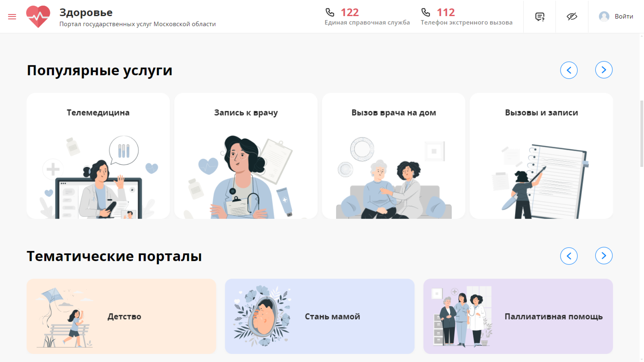
Task: Show next Тематические порталы slide
Action: tap(604, 256)
